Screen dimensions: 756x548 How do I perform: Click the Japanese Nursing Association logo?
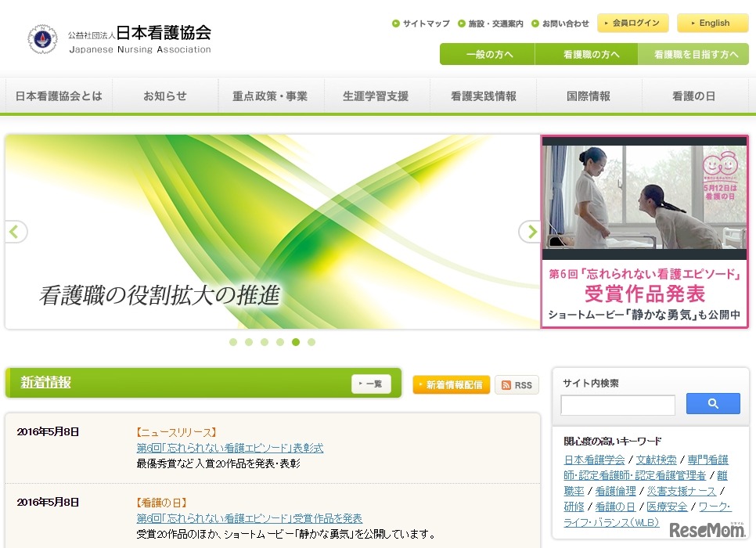coord(119,38)
